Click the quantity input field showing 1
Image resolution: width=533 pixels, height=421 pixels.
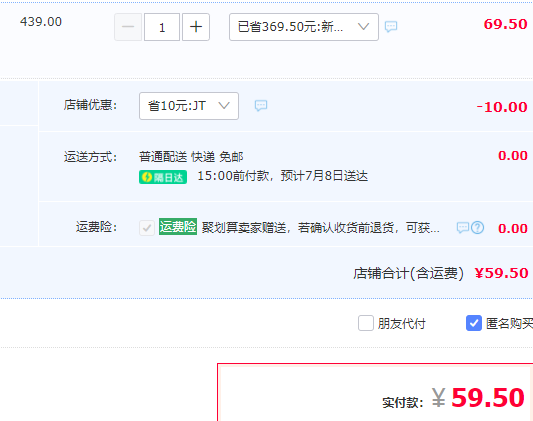point(162,27)
